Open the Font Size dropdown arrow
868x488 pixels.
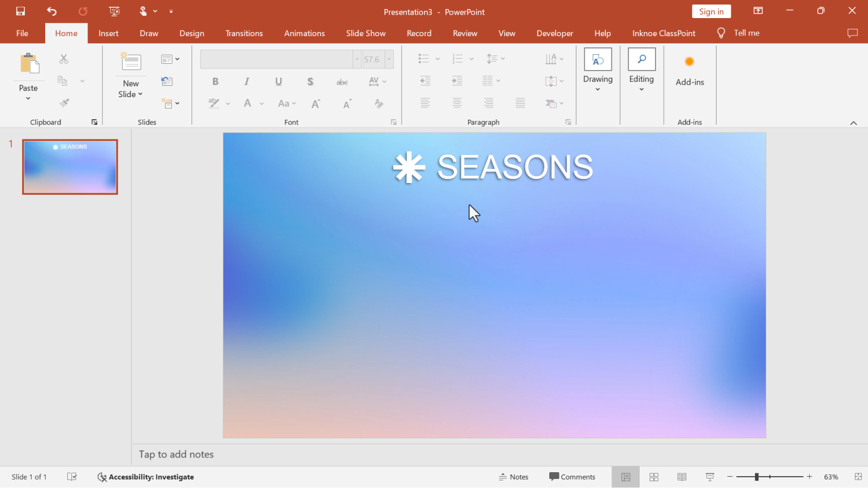pyautogui.click(x=388, y=59)
